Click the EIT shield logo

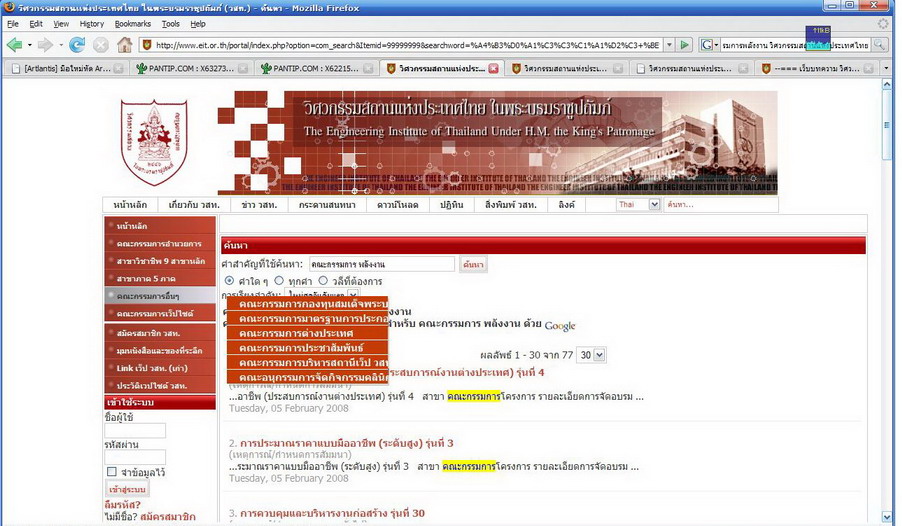[x=154, y=142]
